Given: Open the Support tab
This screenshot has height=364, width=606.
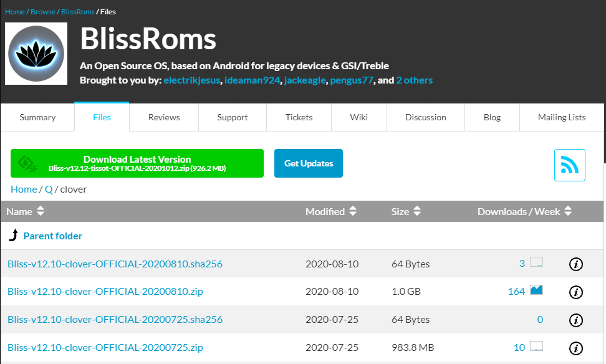Looking at the screenshot, I should click(233, 117).
